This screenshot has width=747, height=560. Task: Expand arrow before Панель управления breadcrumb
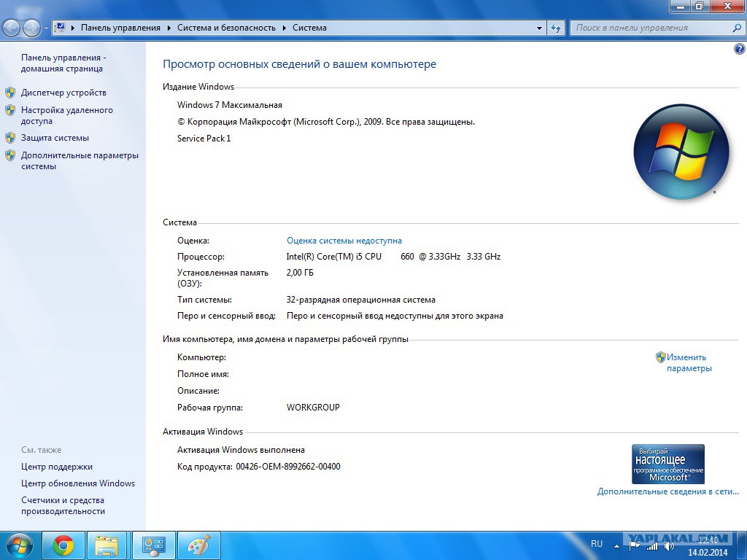(x=73, y=28)
